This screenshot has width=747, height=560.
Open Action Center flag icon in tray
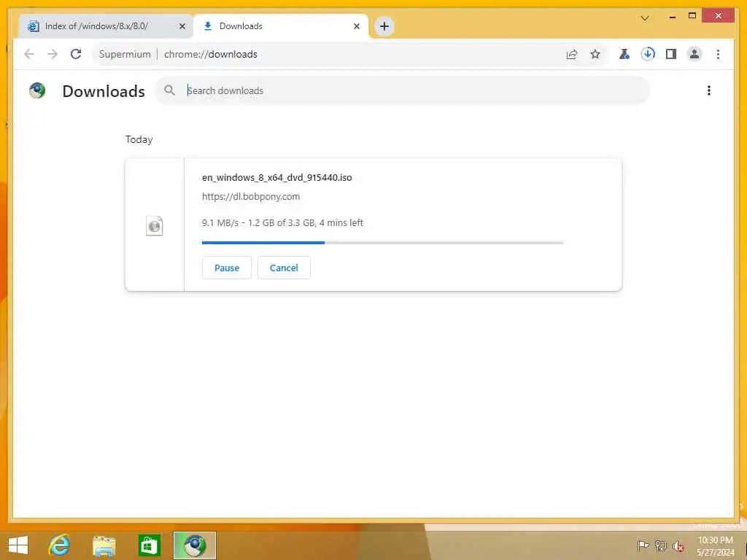click(643, 545)
